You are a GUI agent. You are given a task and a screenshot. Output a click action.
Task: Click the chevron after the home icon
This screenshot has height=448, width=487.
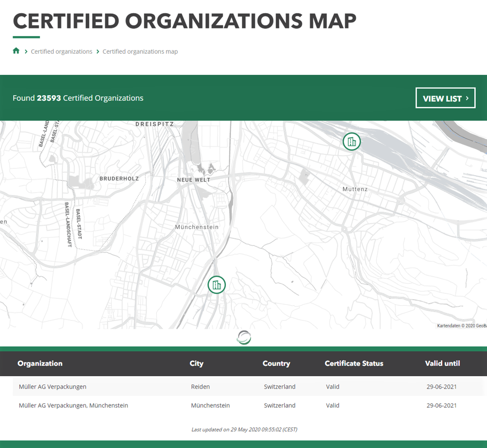point(26,51)
